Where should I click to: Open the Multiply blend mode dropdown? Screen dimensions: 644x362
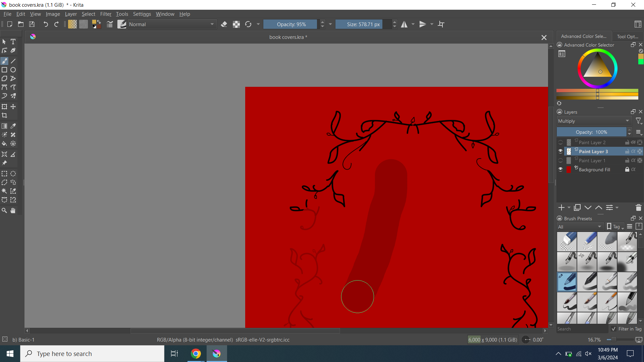pyautogui.click(x=594, y=121)
